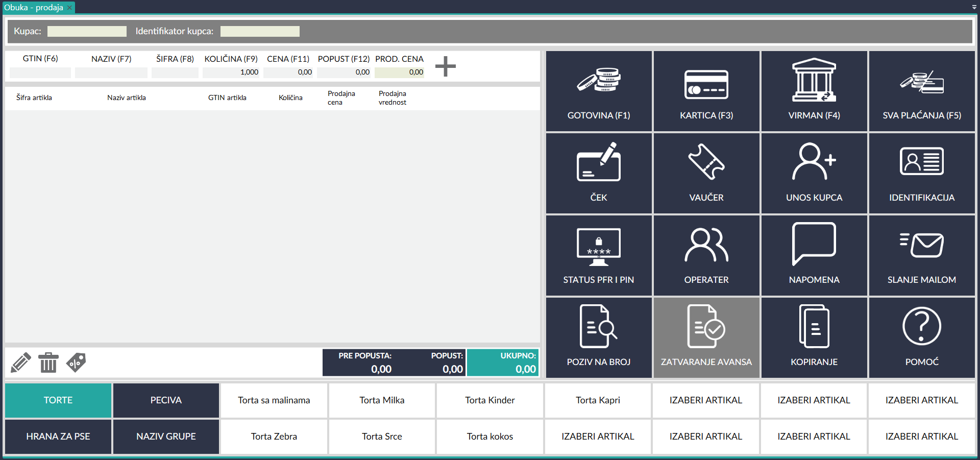Add Torta Zebra item
The image size is (980, 460).
[x=274, y=437]
